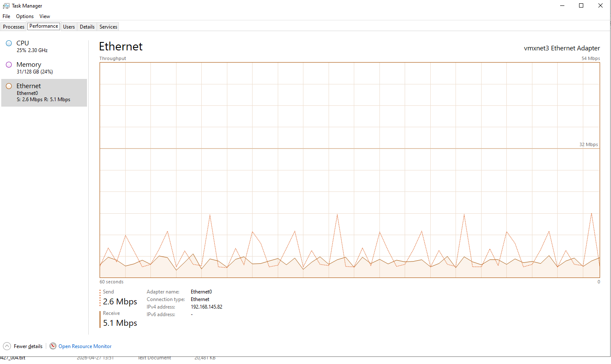Maximize the Task Manager window

581,6
